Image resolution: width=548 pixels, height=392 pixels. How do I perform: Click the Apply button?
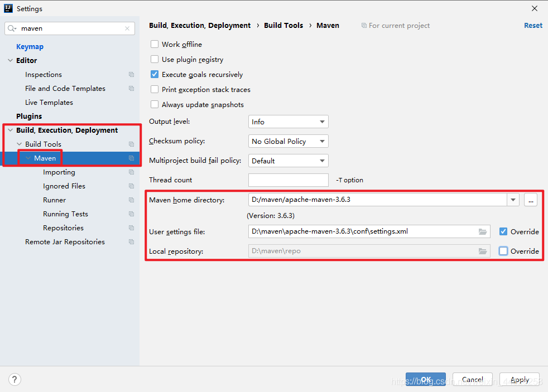tap(520, 379)
